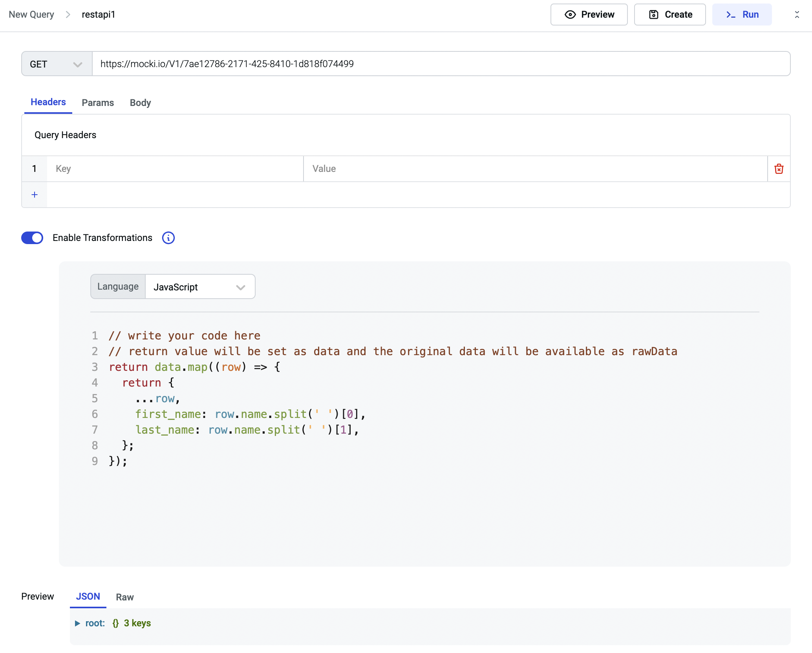
Task: Click the header Key input field
Action: coord(175,169)
